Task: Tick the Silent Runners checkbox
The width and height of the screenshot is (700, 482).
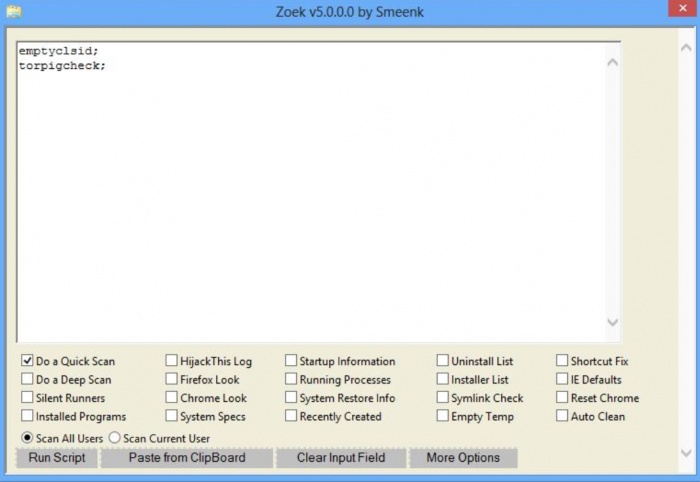Action: coord(27,397)
